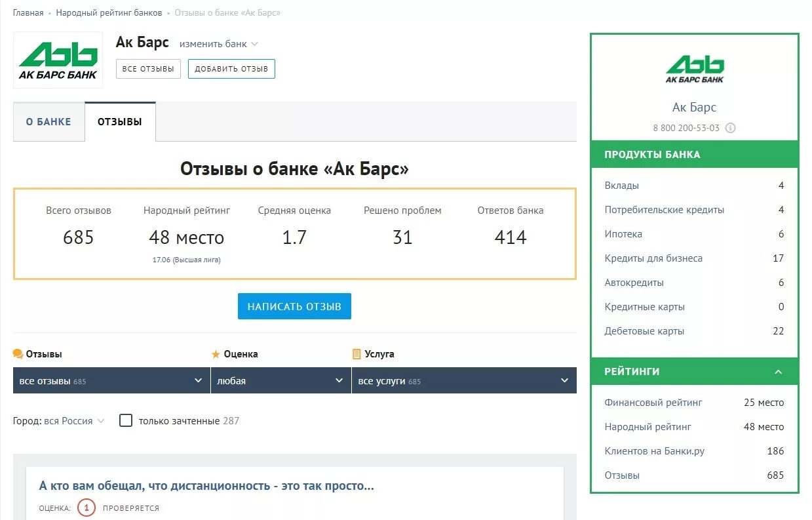Click the Отзывы о банке breadcrumb text
The height and width of the screenshot is (520, 812).
[227, 13]
